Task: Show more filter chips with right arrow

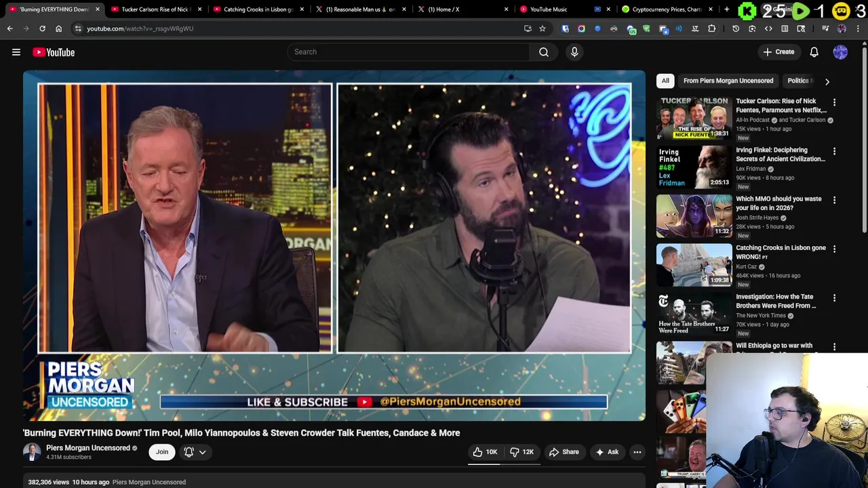Action: 827,81
